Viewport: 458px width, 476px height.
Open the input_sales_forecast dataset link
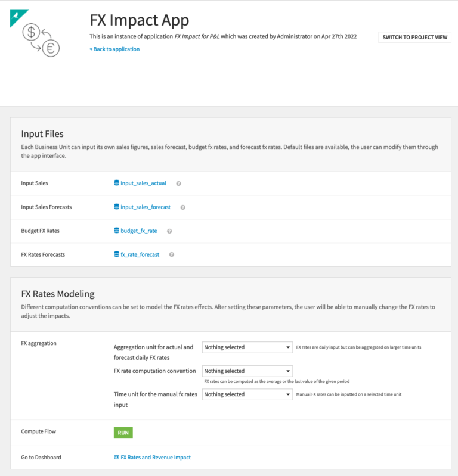point(146,207)
